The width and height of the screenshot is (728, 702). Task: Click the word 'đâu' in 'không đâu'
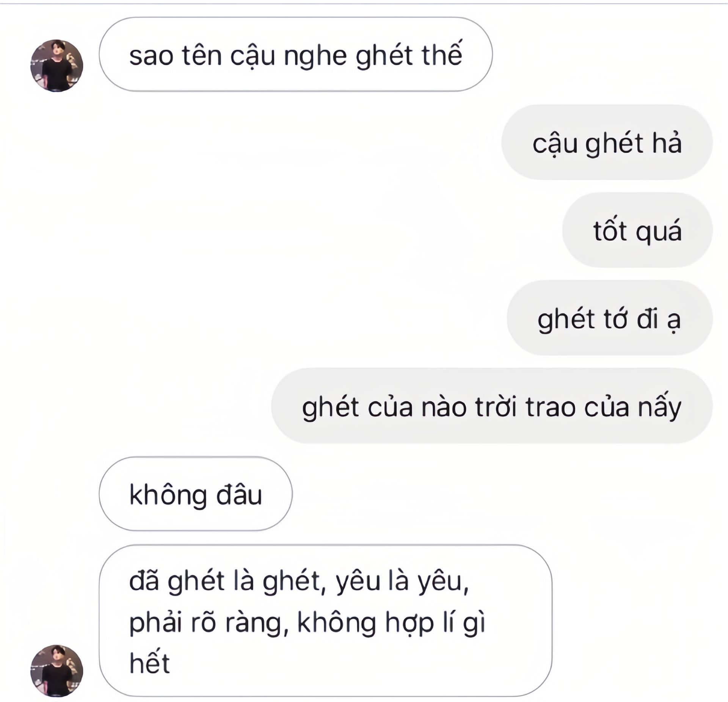click(x=239, y=494)
